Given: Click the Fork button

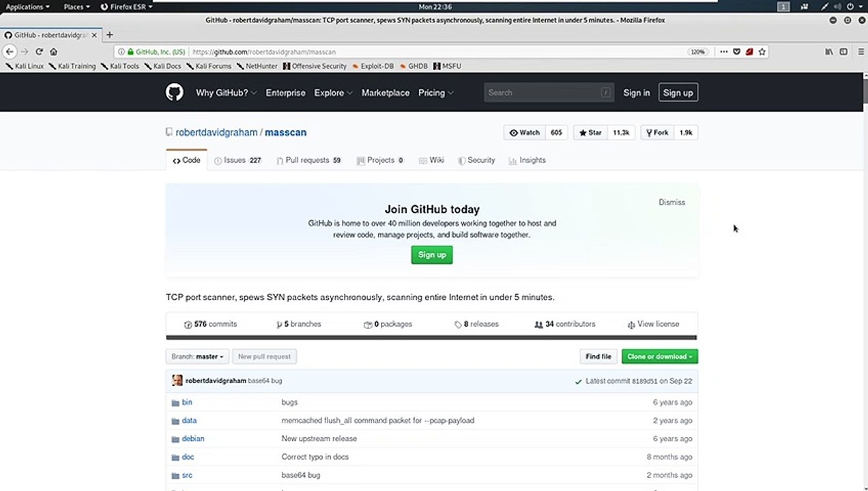Looking at the screenshot, I should click(657, 133).
